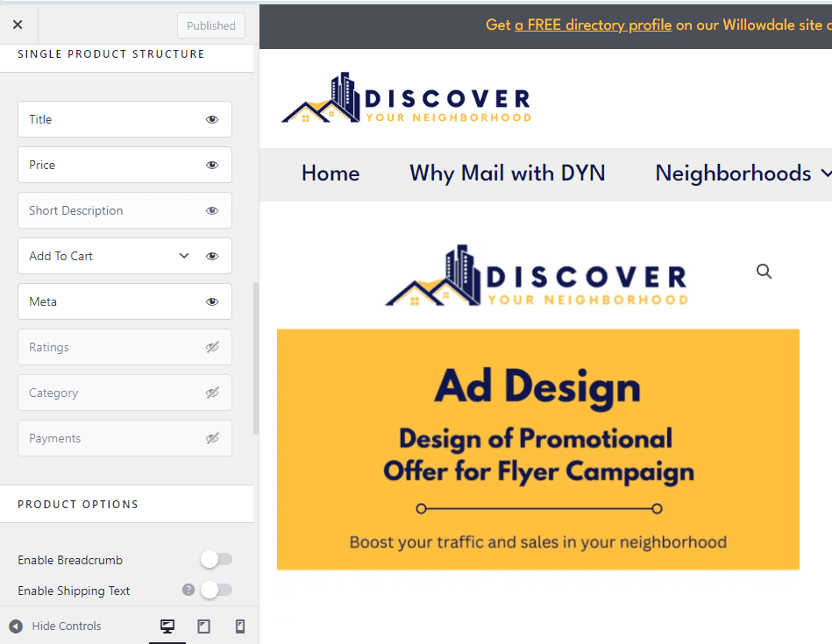Show the Payments element
This screenshot has width=832, height=644.
(x=211, y=439)
